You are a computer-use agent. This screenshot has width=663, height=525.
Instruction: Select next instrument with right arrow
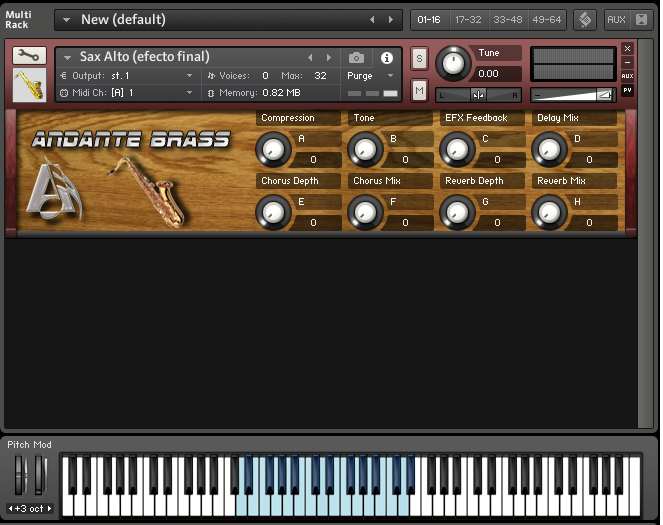(329, 57)
